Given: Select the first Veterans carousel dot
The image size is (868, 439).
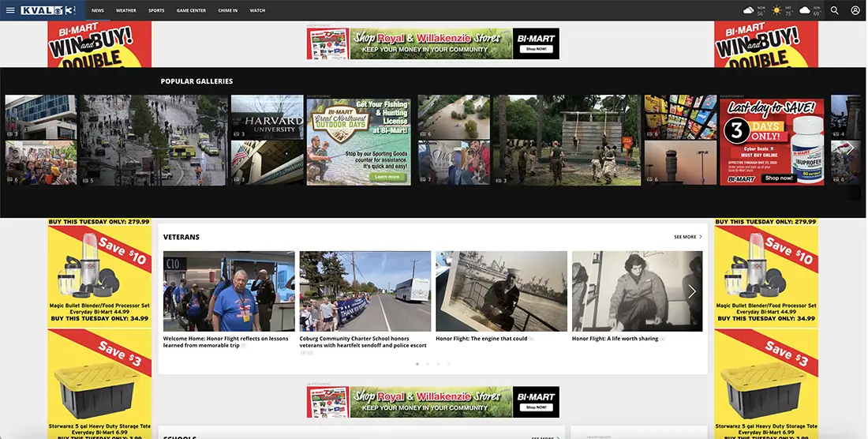Looking at the screenshot, I should (417, 364).
